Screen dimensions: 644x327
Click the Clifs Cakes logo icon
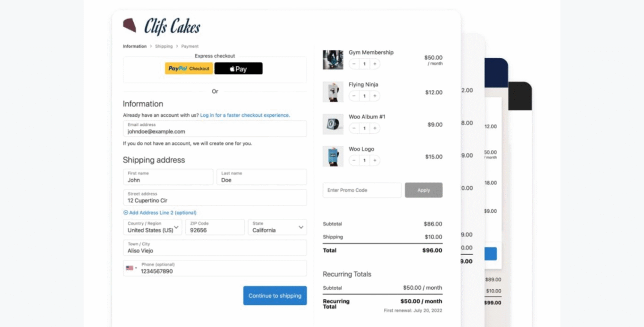click(x=130, y=26)
